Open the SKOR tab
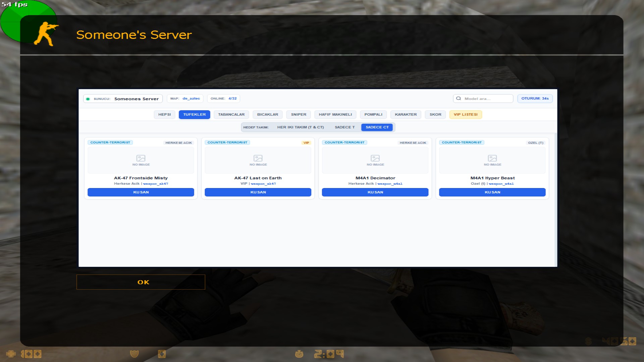This screenshot has width=644, height=362. click(x=435, y=115)
